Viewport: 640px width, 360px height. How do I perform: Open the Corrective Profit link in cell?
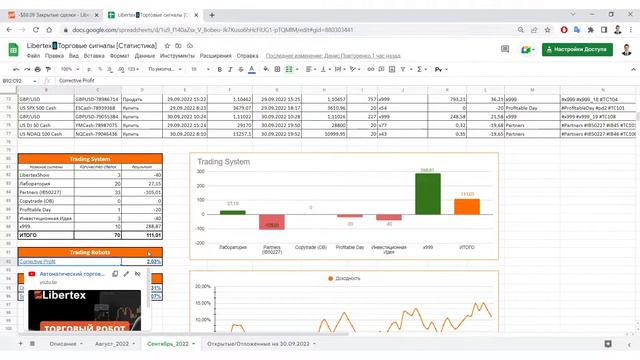[37, 262]
